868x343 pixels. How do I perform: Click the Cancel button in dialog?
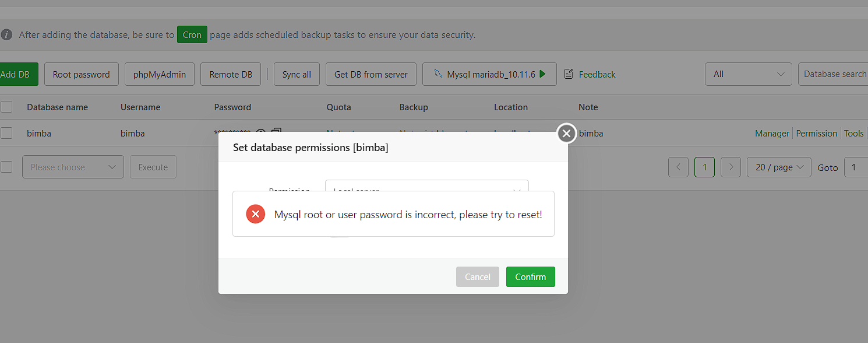click(x=477, y=277)
